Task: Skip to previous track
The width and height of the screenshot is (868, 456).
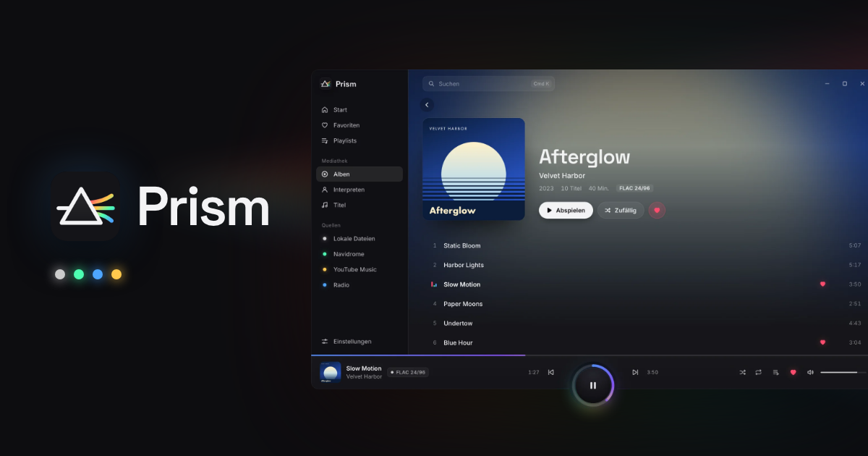Action: point(551,372)
